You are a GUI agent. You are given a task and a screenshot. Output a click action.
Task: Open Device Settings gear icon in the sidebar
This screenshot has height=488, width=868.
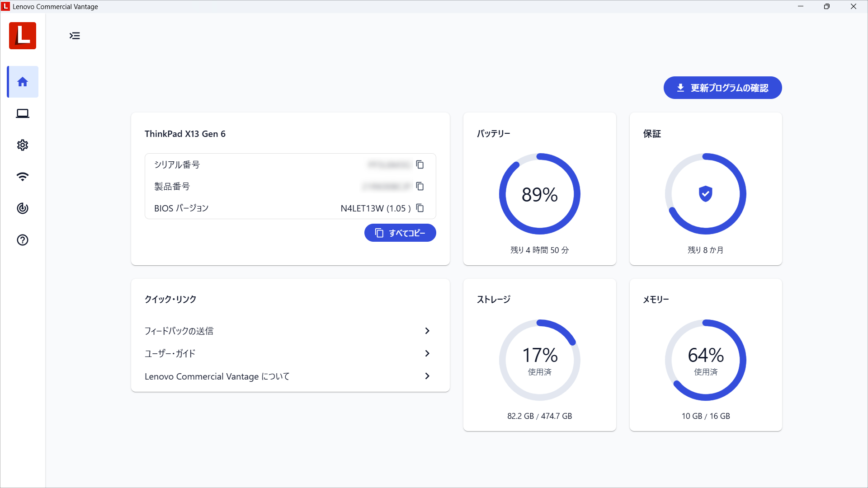(x=23, y=145)
